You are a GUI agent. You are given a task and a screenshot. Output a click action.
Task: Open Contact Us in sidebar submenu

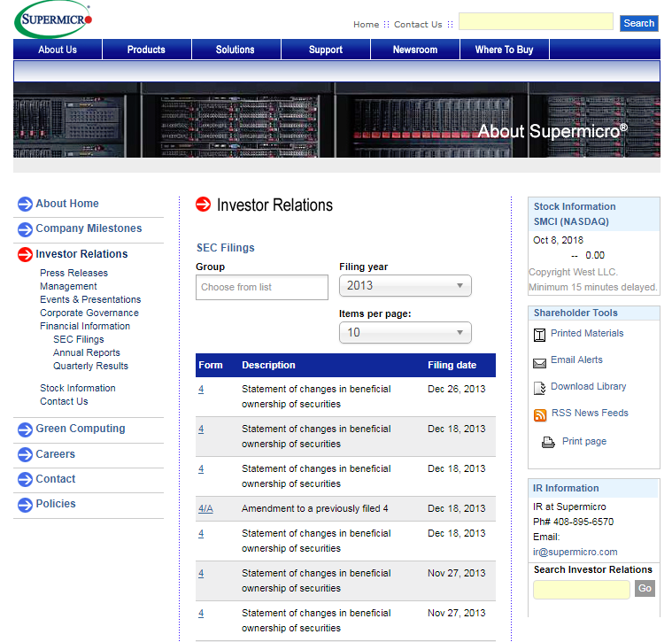(x=64, y=401)
